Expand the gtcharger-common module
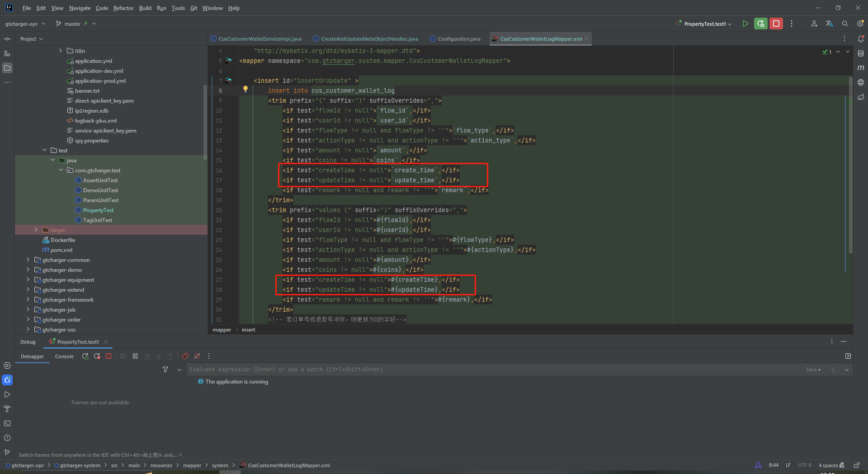Image resolution: width=868 pixels, height=474 pixels. pos(28,260)
